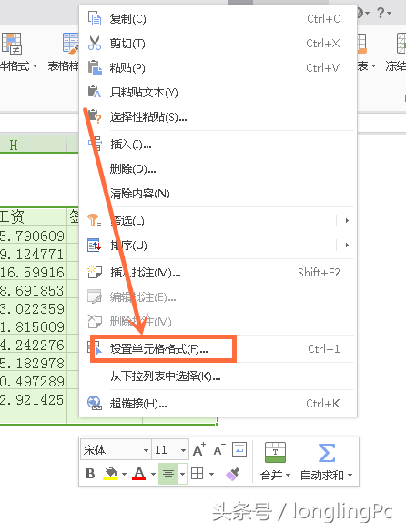Choose 复制(C) from context menu
The image size is (406, 532).
(x=218, y=19)
